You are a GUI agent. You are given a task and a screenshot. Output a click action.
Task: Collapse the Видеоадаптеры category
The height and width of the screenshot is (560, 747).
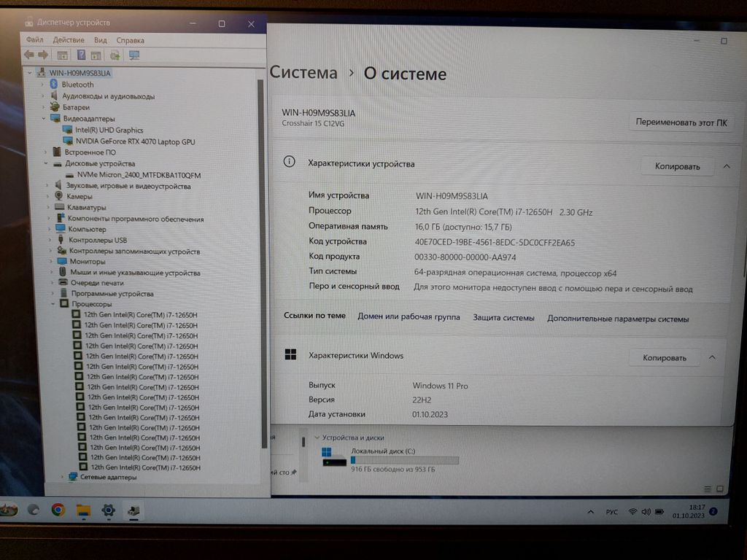point(44,118)
